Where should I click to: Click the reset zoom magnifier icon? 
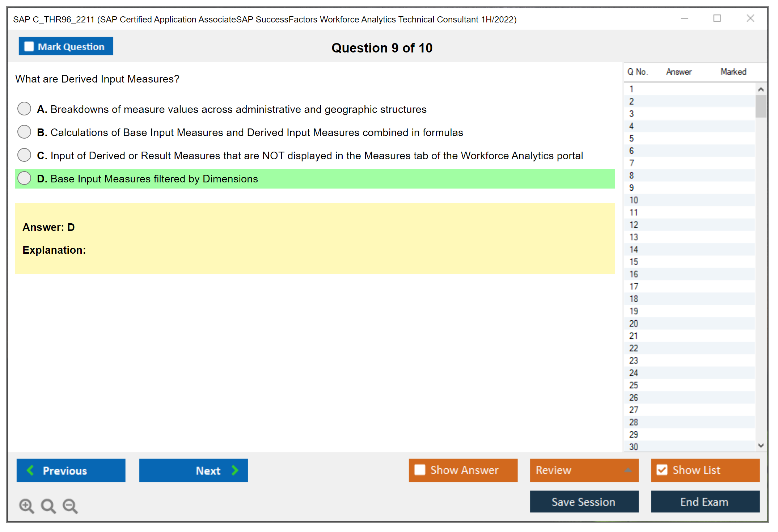(48, 506)
